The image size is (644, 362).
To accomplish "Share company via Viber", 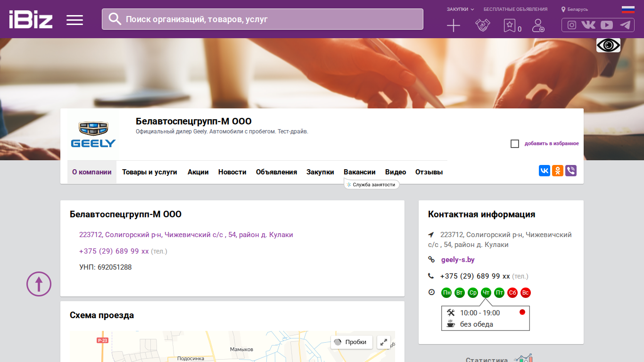I will coord(571,171).
